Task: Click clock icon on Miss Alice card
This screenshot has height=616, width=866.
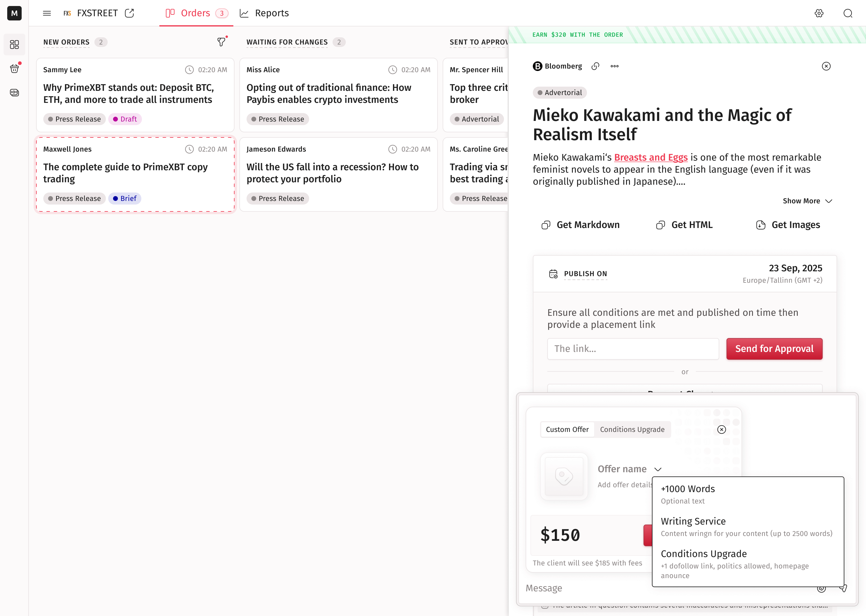Action: (x=392, y=70)
